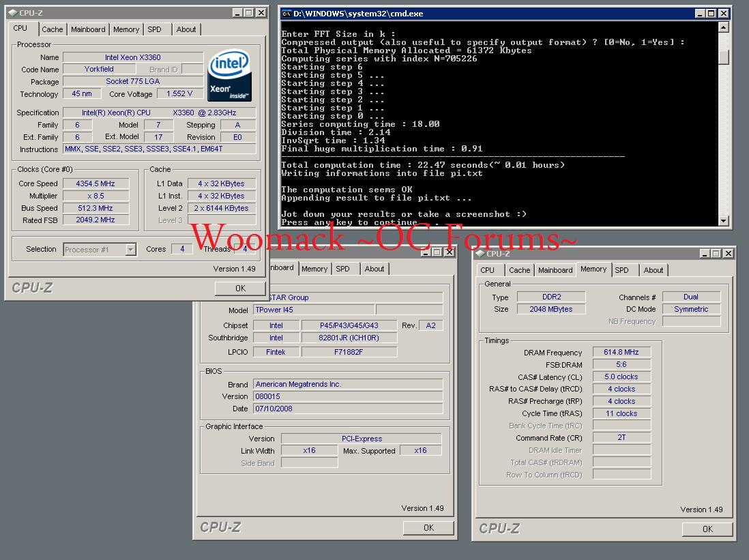
Task: Click the cmd window scrollbar thumb
Action: tap(723, 57)
